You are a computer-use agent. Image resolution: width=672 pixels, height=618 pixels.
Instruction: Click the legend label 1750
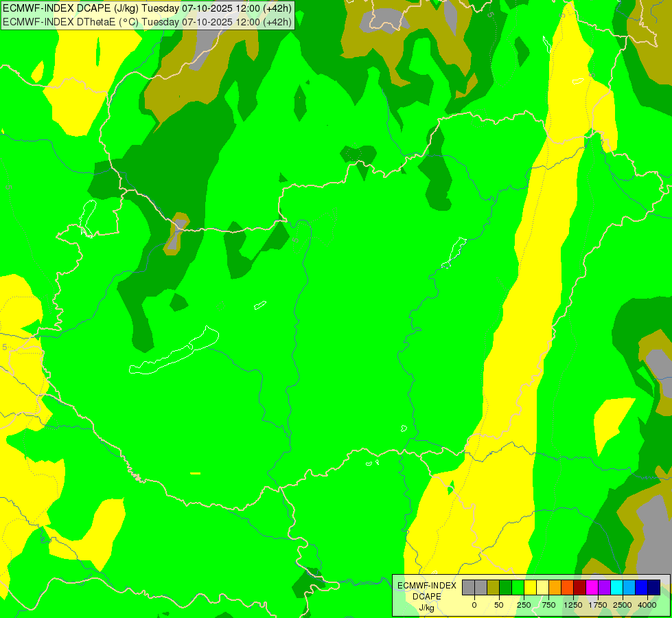pos(598,605)
